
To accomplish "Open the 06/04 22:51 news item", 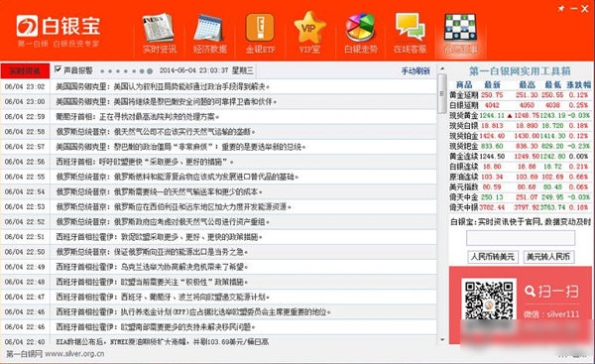I will (x=218, y=237).
